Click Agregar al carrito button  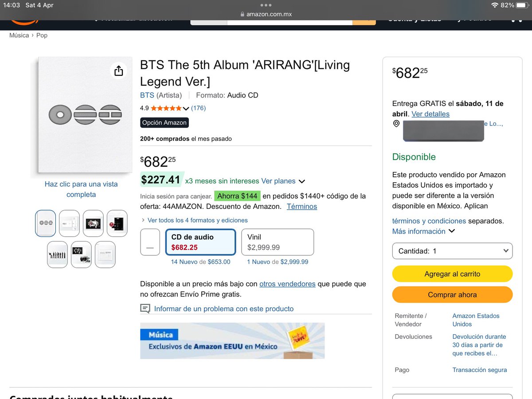pyautogui.click(x=452, y=274)
